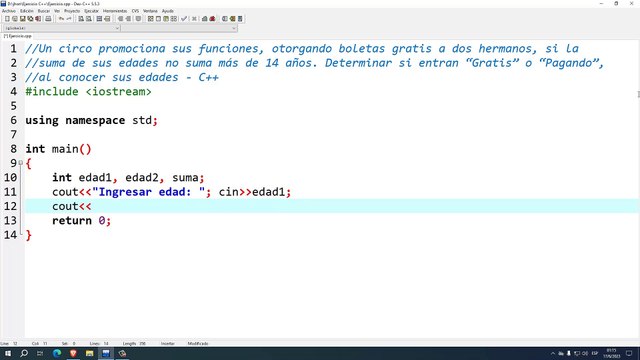Start debugging with the check mark icon
Image resolution: width=640 pixels, height=360 pixels.
[x=184, y=19]
